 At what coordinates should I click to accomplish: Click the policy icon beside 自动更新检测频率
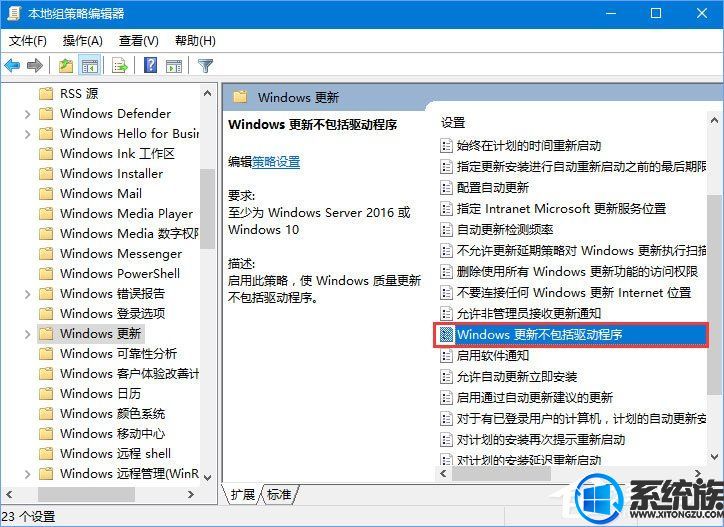tap(446, 230)
